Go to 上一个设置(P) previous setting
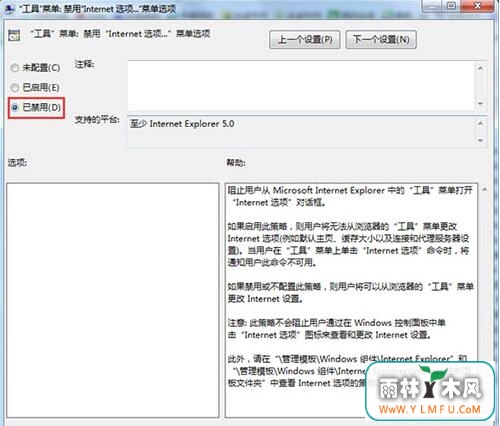The height and width of the screenshot is (426, 500). [305, 40]
